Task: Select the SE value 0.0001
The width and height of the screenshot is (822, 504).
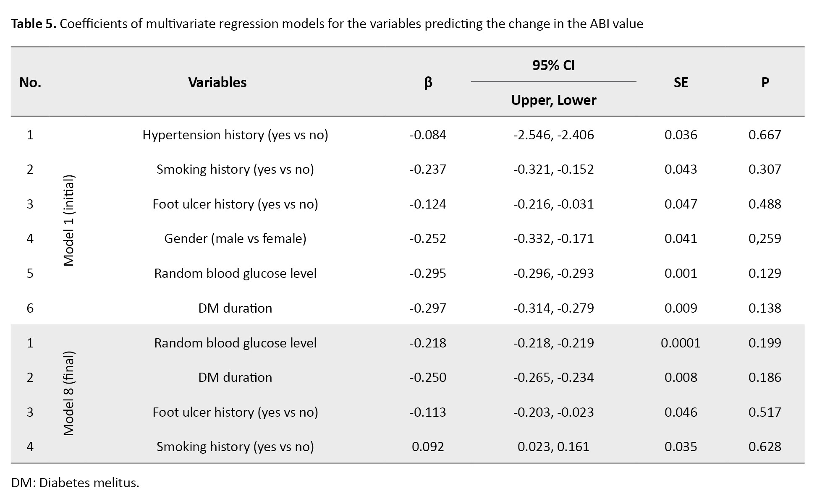Action: (x=681, y=343)
